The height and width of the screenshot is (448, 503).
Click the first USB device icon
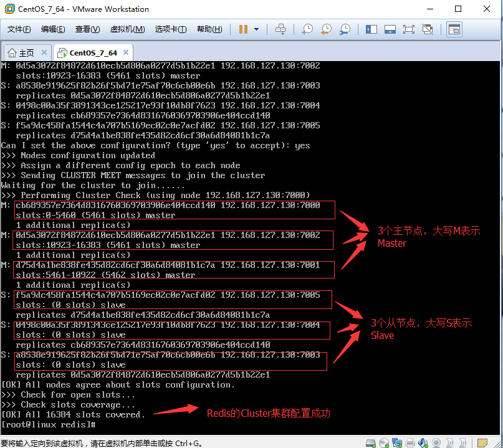(449, 443)
